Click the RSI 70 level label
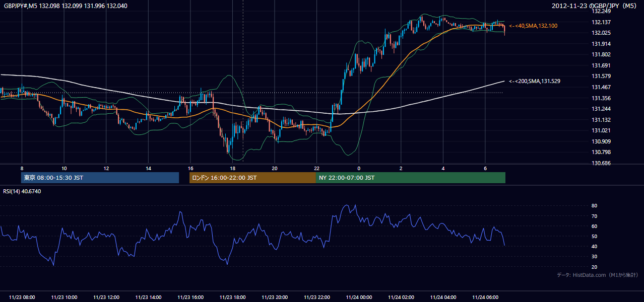This screenshot has width=644, height=302. click(x=594, y=216)
